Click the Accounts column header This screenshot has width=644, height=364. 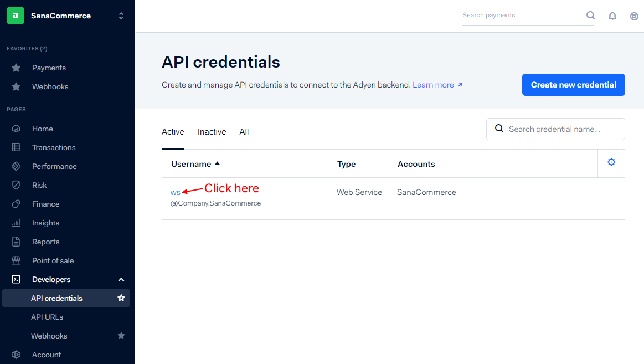point(416,164)
